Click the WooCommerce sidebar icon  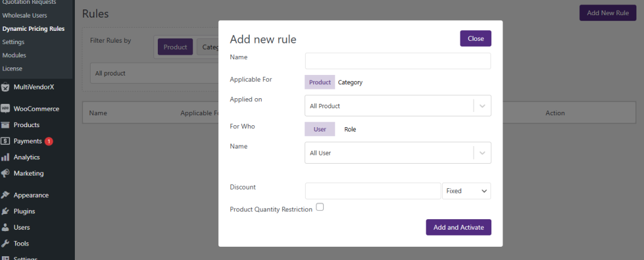coord(6,108)
